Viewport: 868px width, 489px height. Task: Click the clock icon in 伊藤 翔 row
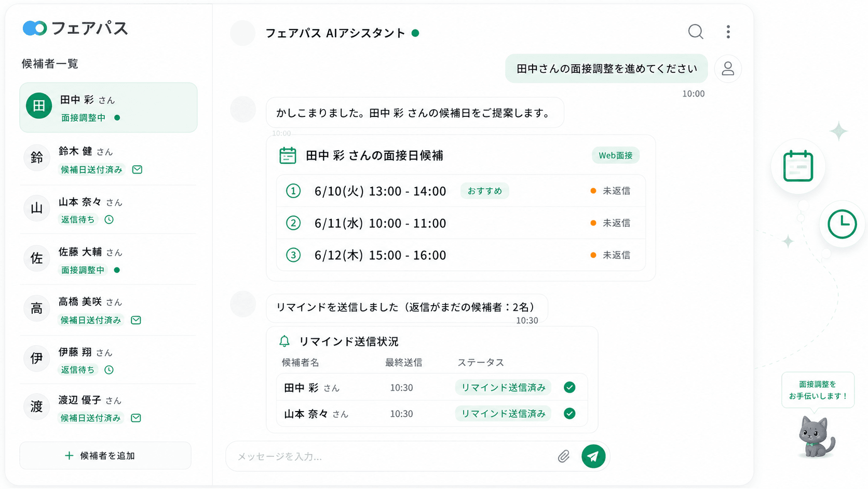tap(109, 369)
